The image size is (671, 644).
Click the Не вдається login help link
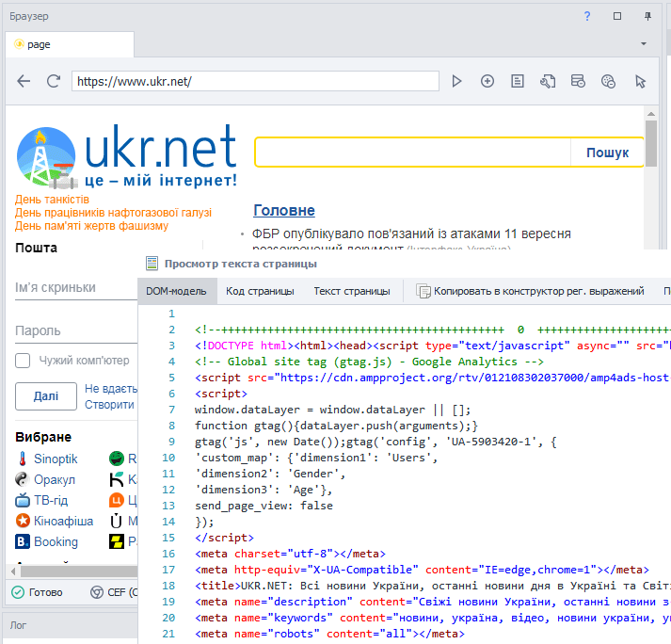[x=111, y=389]
